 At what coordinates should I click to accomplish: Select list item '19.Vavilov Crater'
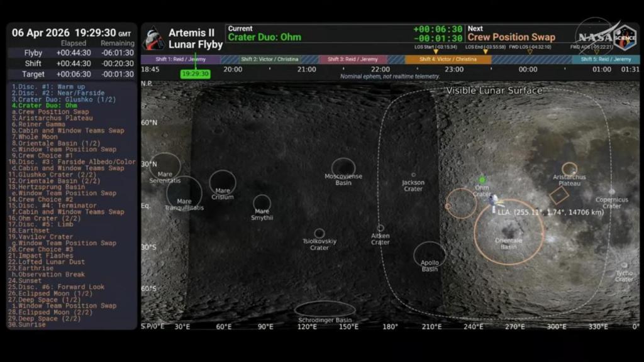click(x=40, y=237)
